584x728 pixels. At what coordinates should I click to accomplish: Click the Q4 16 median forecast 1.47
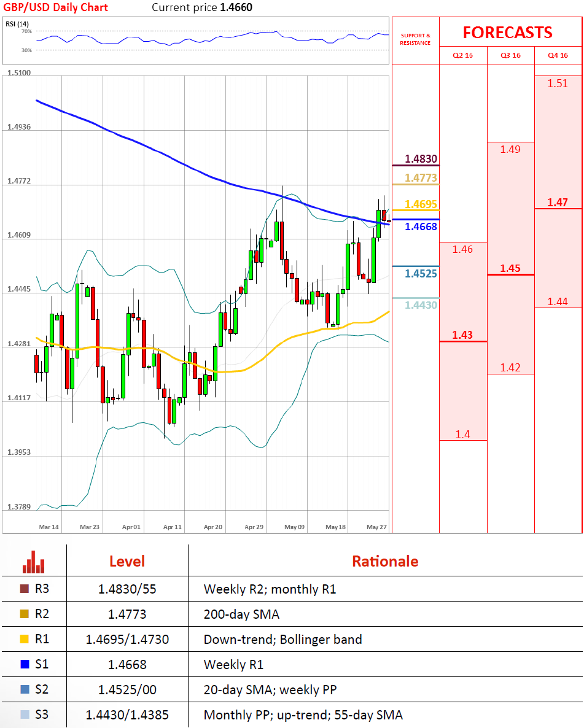558,203
